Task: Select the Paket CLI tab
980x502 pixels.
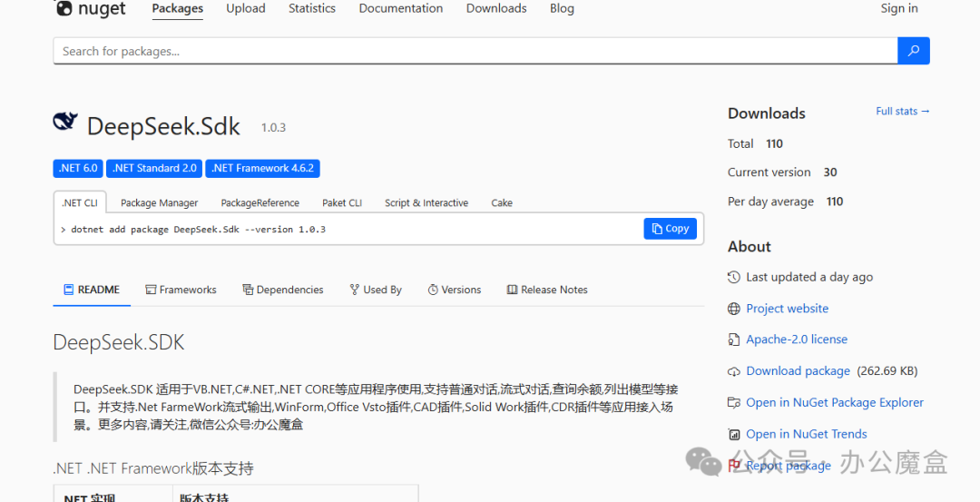Action: (342, 202)
